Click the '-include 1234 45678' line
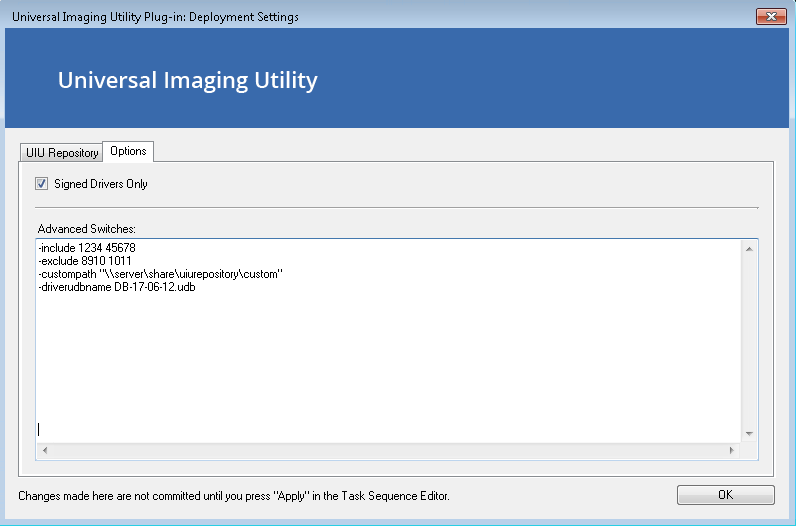Image resolution: width=796 pixels, height=526 pixels. coord(87,248)
